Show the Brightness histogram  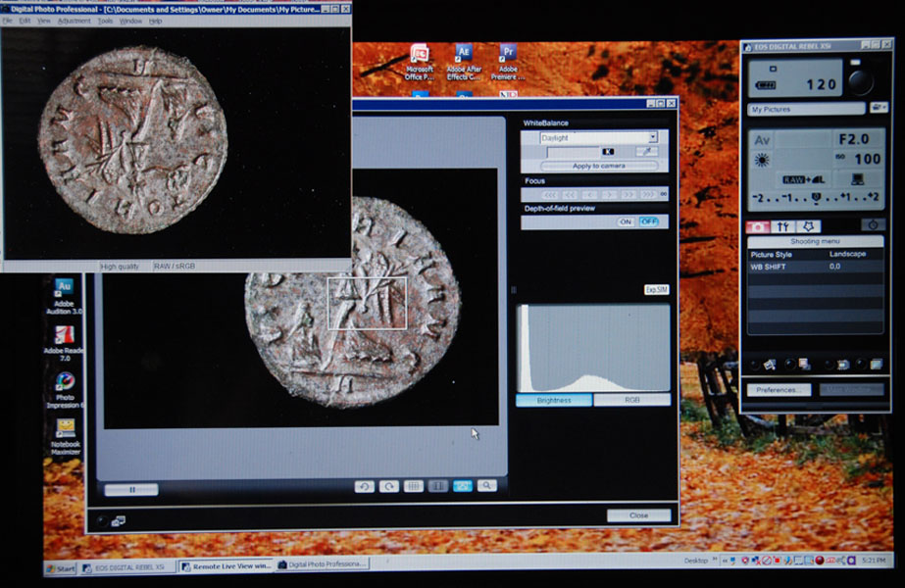click(x=554, y=400)
